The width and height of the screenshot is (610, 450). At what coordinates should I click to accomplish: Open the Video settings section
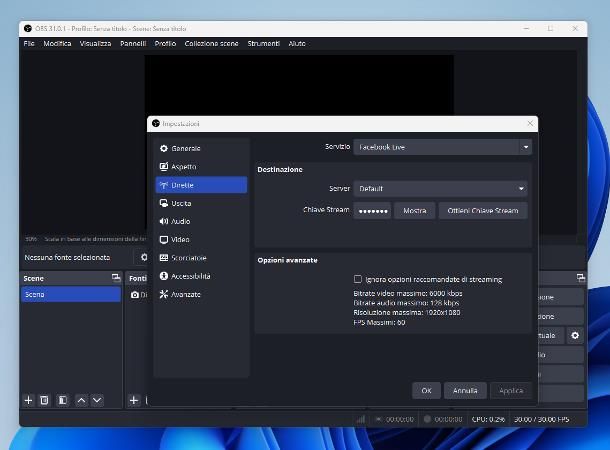pyautogui.click(x=201, y=240)
